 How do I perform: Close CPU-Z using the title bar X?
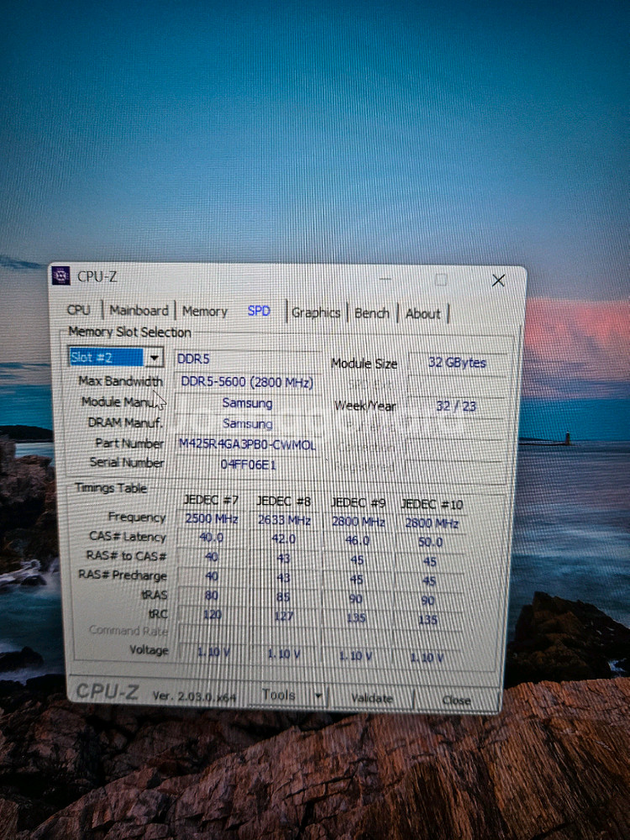(x=497, y=280)
